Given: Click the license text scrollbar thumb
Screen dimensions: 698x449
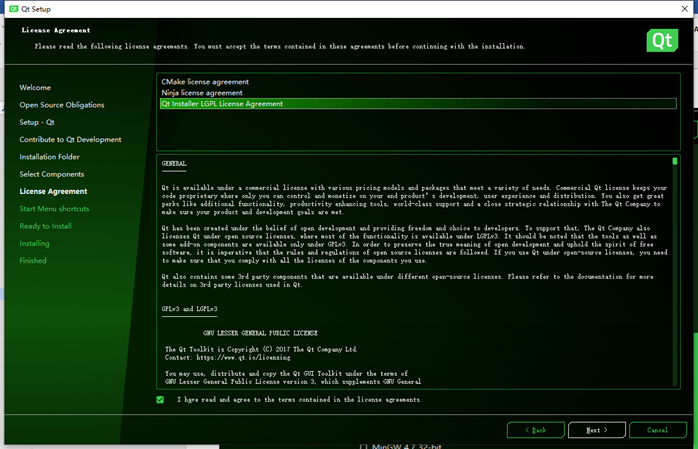Looking at the screenshot, I should pos(675,161).
